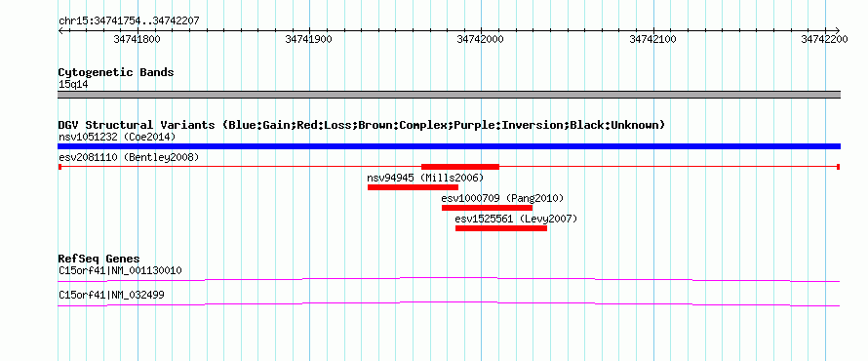Viewport: 868px width, 361px height.
Task: Click the red esv1525561 loss bar
Action: [x=501, y=228]
